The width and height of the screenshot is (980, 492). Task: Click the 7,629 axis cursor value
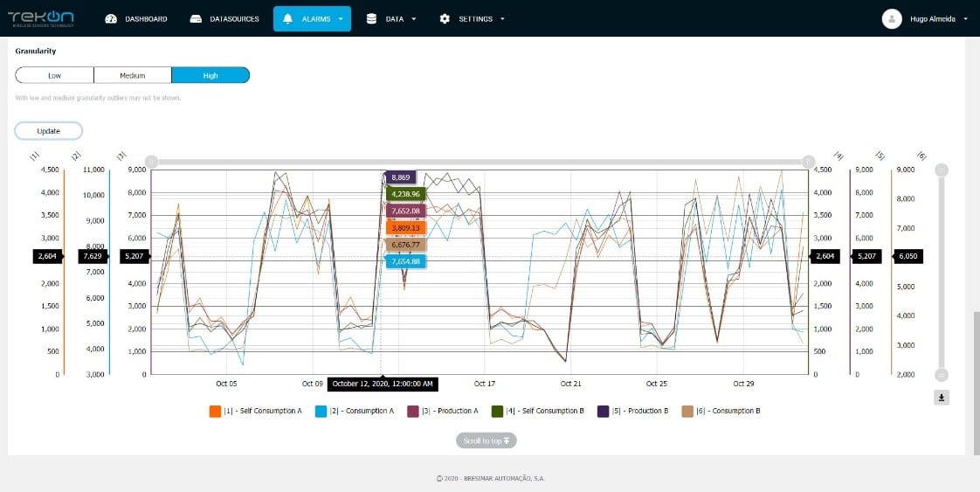92,256
